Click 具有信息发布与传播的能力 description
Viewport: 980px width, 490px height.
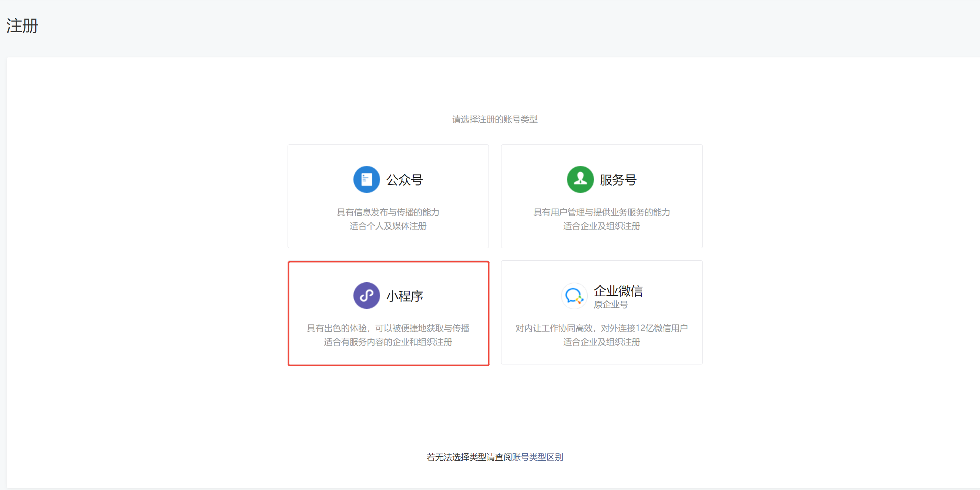click(x=387, y=212)
